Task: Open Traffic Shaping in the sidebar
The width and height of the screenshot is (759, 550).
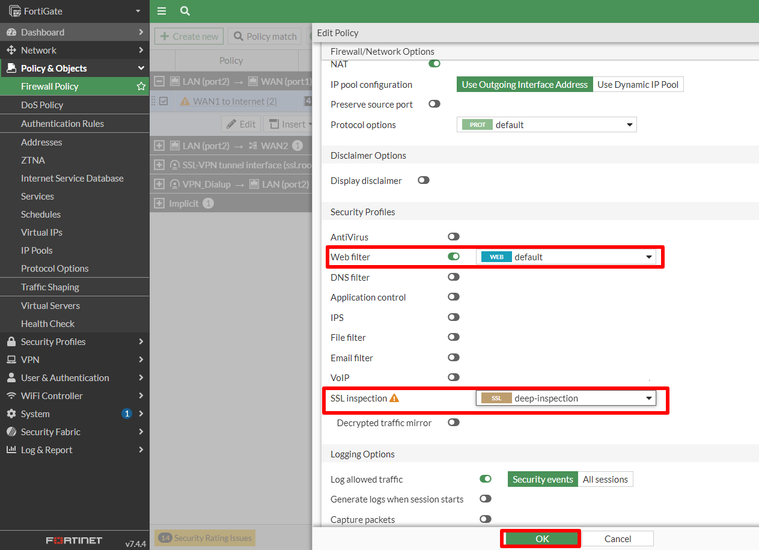Action: (x=50, y=287)
